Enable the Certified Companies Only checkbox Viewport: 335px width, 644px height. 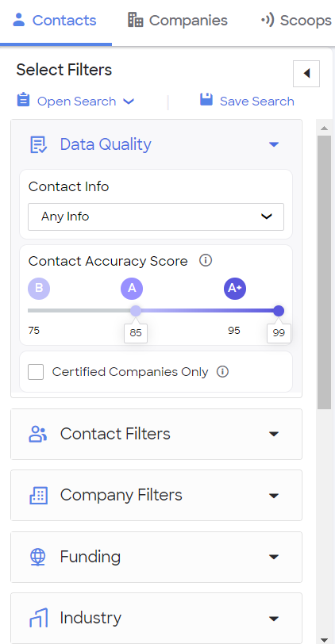[36, 372]
